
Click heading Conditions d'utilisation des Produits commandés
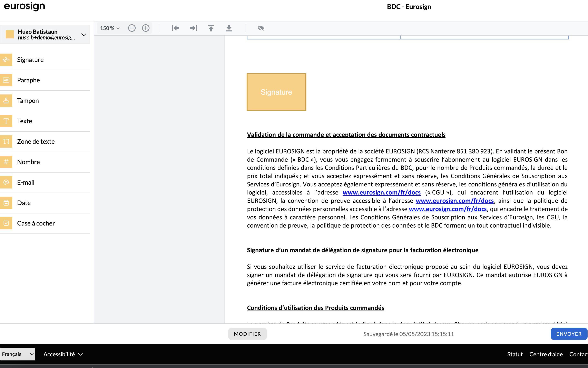(x=315, y=308)
